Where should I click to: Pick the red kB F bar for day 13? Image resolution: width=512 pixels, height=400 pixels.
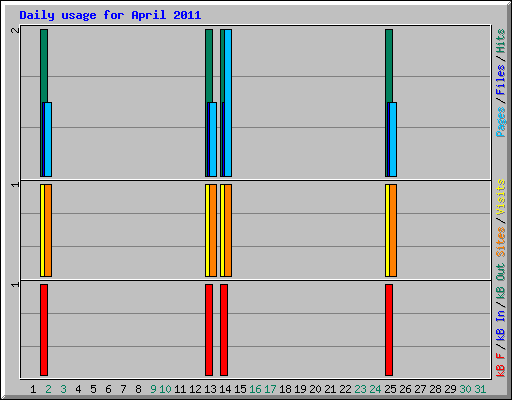point(209,330)
